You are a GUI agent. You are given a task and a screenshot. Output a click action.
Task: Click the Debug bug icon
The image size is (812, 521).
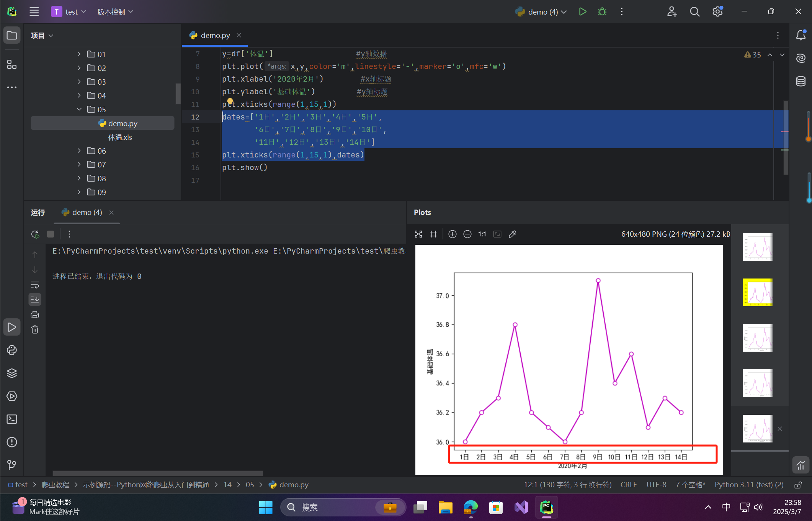[602, 12]
